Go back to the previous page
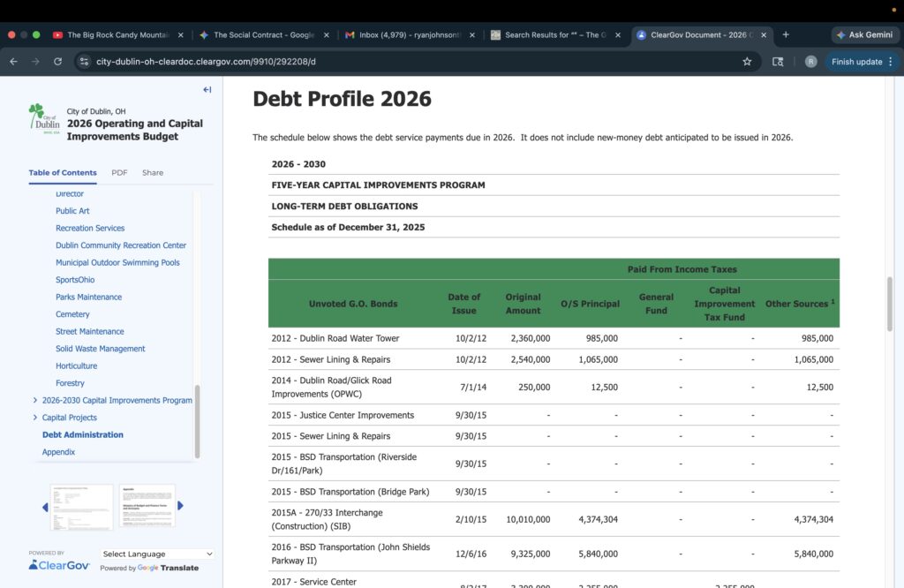This screenshot has height=588, width=904. pos(13,62)
